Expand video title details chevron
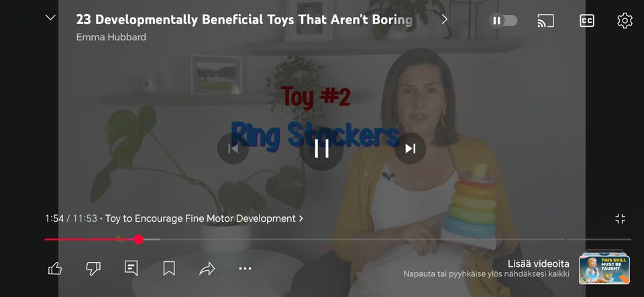The image size is (644, 297). click(444, 19)
